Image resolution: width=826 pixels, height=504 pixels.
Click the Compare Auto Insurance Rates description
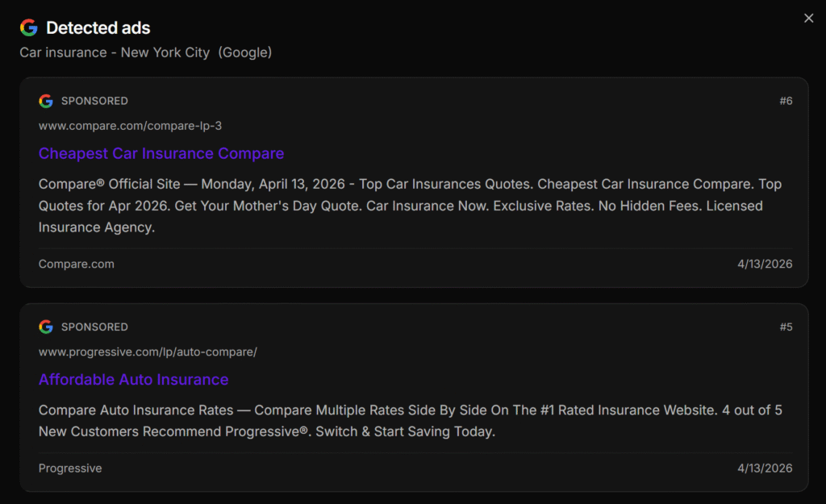[410, 421]
